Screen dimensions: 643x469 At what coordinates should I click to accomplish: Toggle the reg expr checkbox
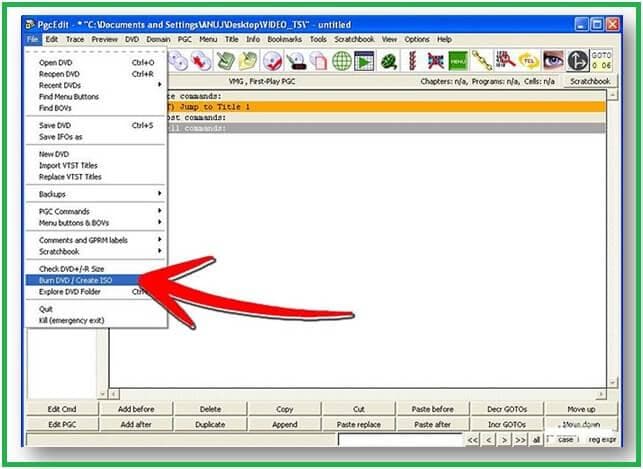point(599,439)
